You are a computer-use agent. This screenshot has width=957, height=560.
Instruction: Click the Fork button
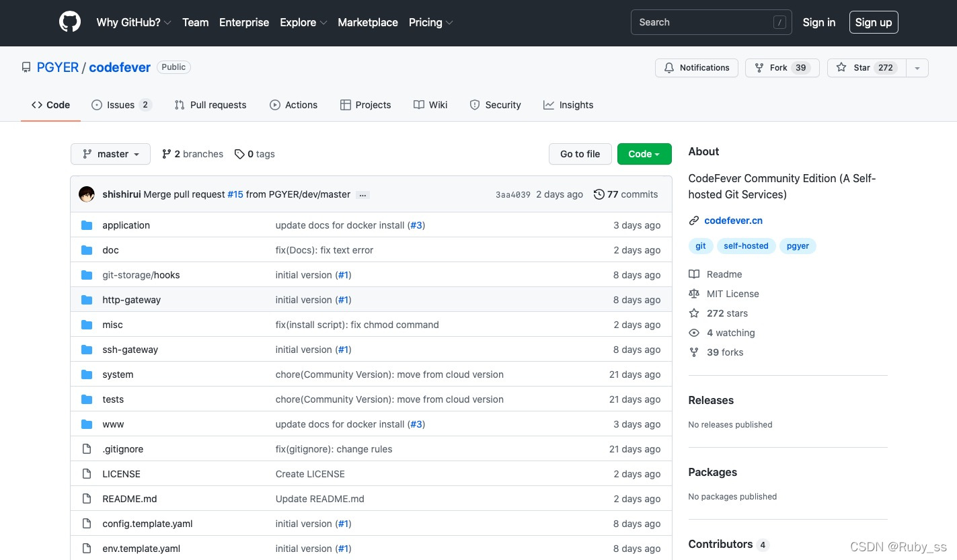click(x=782, y=68)
